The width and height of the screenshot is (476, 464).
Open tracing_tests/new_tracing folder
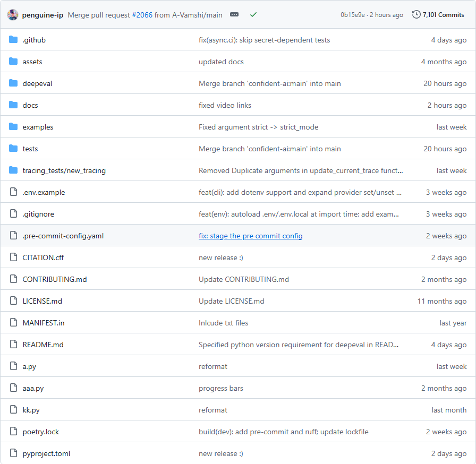click(64, 170)
